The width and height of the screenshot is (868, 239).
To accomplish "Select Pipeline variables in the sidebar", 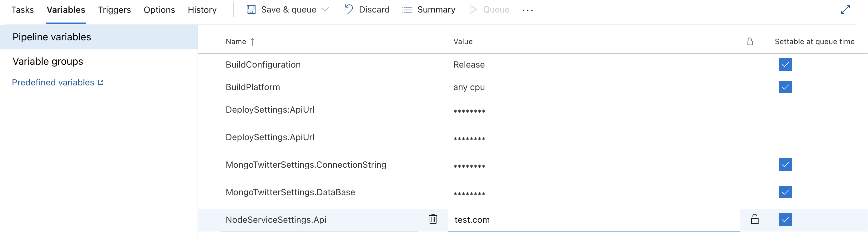I will (99, 37).
